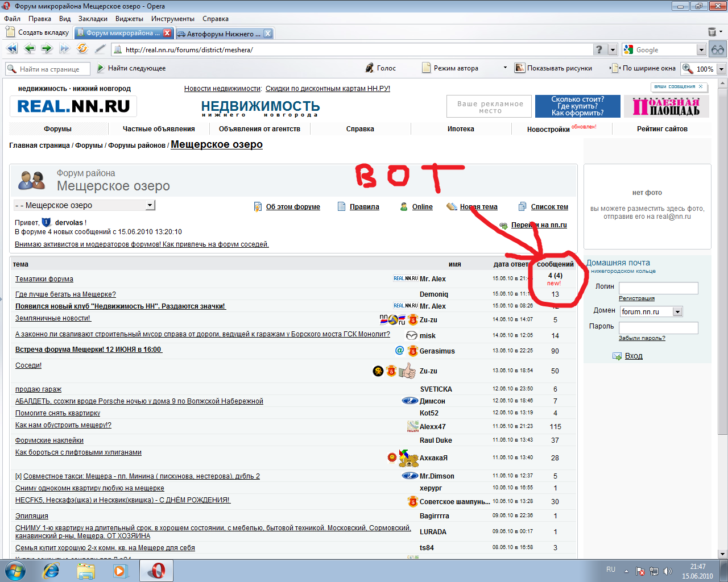This screenshot has height=582, width=728.
Task: Expand the Мещерское озеро forum dropdown
Action: tap(150, 205)
